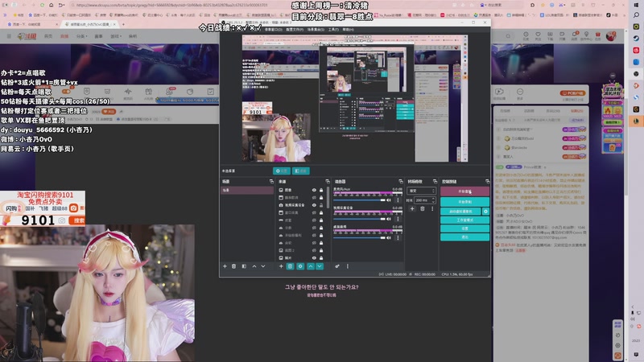Add a new source in Sources panel
The width and height of the screenshot is (644, 362).
pos(281,266)
